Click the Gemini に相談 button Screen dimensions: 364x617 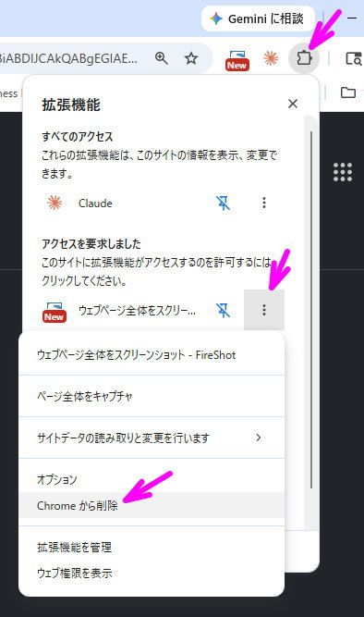tap(258, 19)
